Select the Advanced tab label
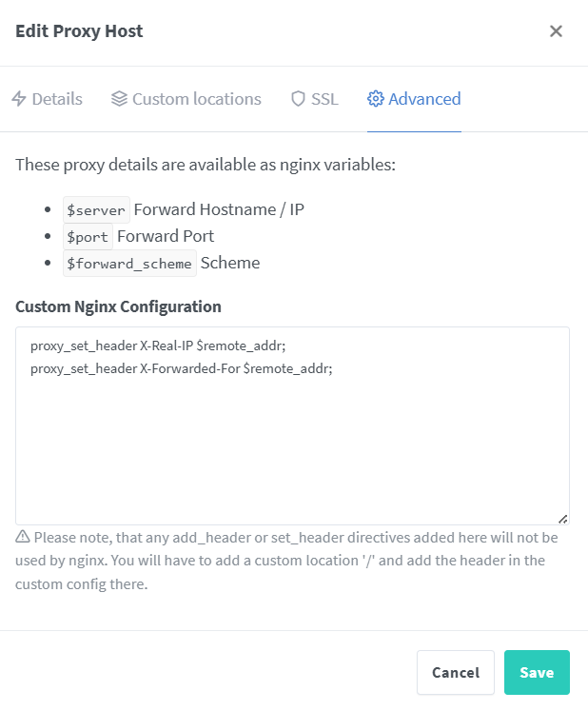Image resolution: width=588 pixels, height=711 pixels. point(424,99)
